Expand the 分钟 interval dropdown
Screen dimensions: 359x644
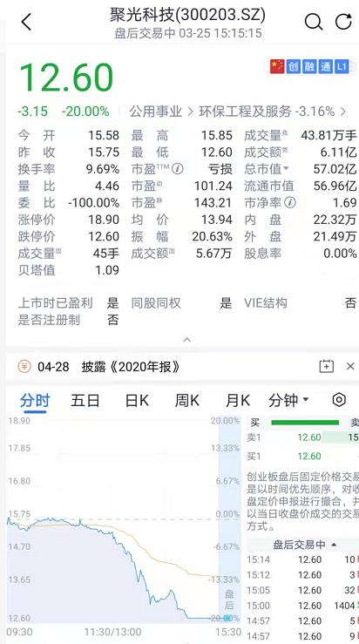tap(288, 400)
